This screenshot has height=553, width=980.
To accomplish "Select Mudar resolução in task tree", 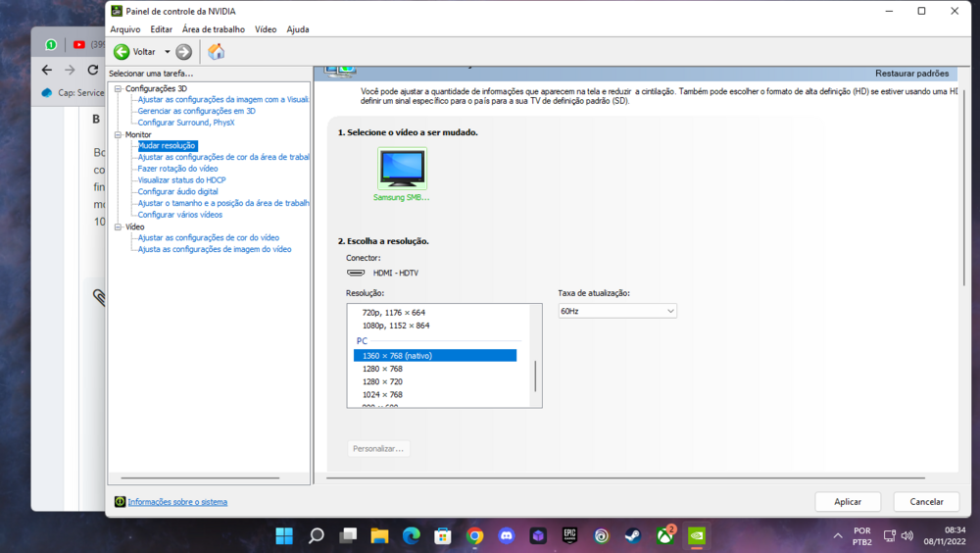I will click(167, 146).
